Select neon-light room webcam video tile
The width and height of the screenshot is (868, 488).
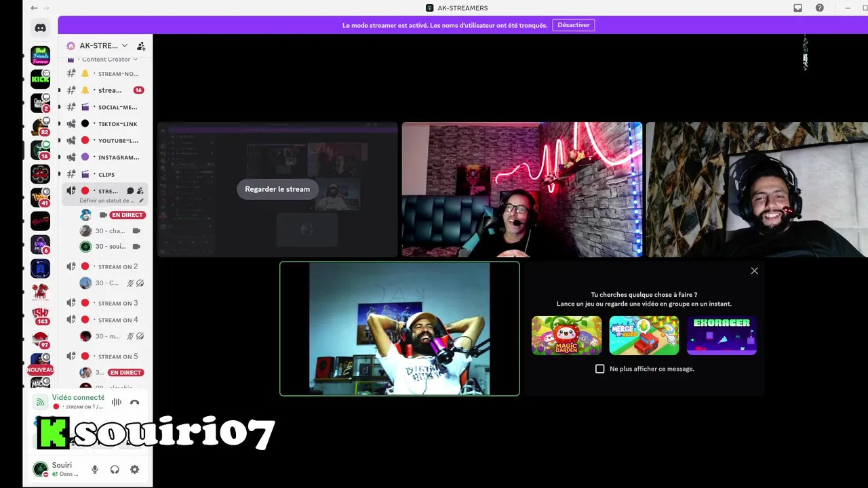(522, 190)
